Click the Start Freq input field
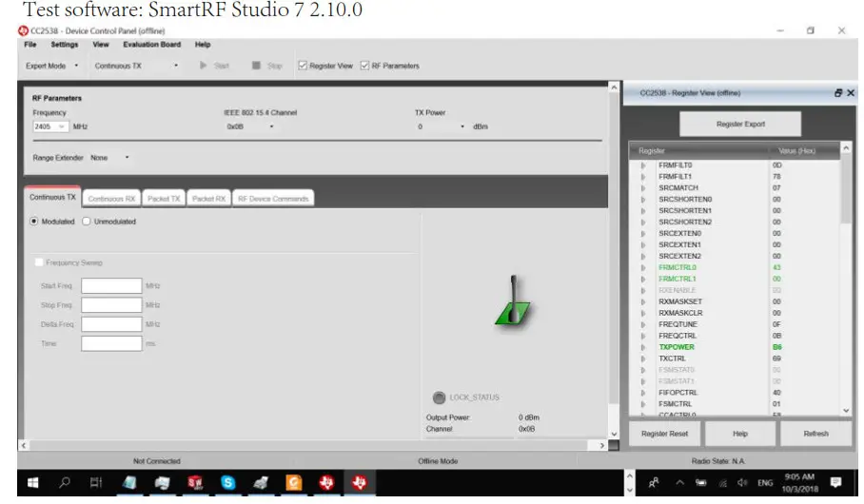864x504 pixels. pos(111,286)
